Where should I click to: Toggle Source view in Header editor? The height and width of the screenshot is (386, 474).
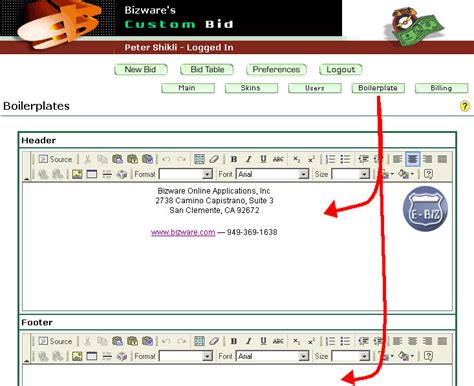click(x=55, y=159)
